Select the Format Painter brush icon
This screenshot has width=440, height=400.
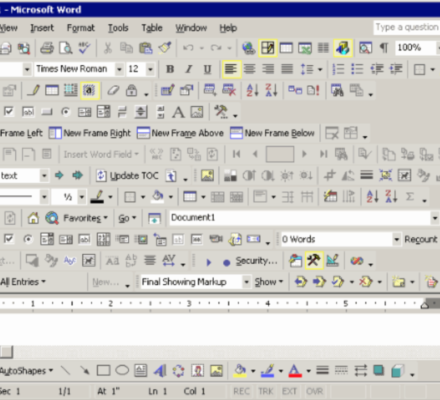pyautogui.click(x=165, y=48)
